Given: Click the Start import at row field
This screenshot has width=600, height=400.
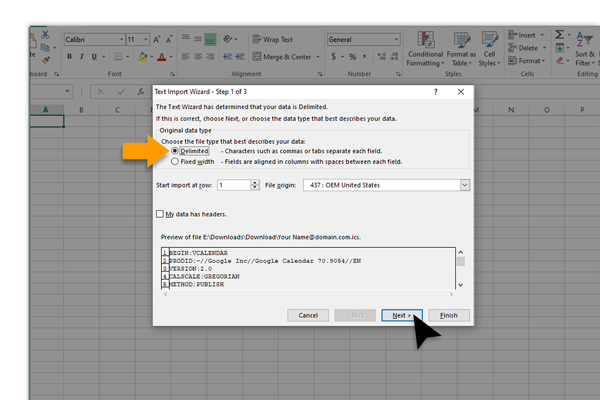Looking at the screenshot, I should [234, 185].
